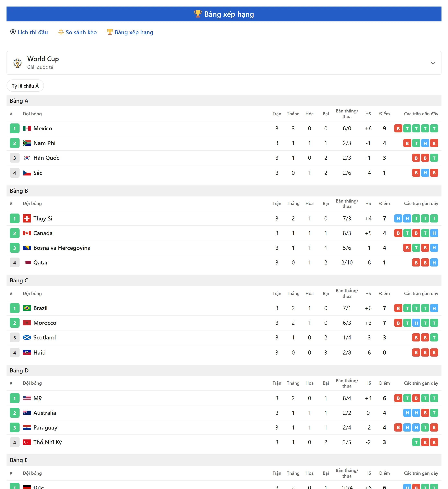Click the Mexico flag icon

[x=27, y=129]
